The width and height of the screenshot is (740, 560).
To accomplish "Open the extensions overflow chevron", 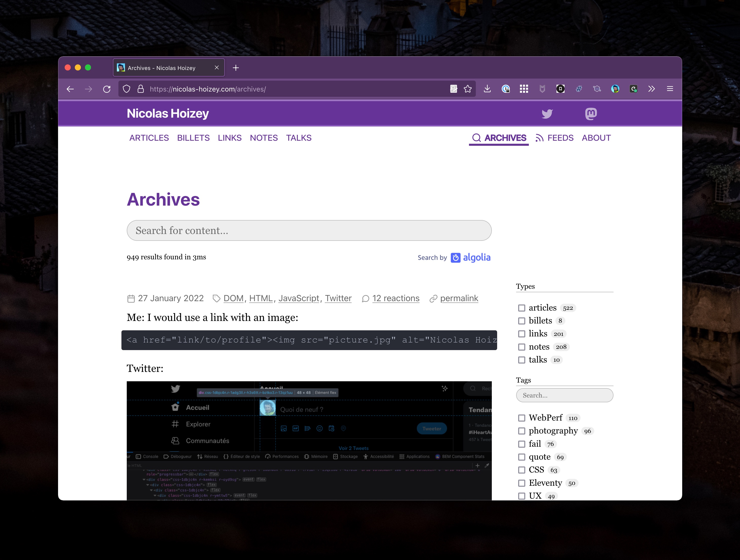I will point(651,89).
